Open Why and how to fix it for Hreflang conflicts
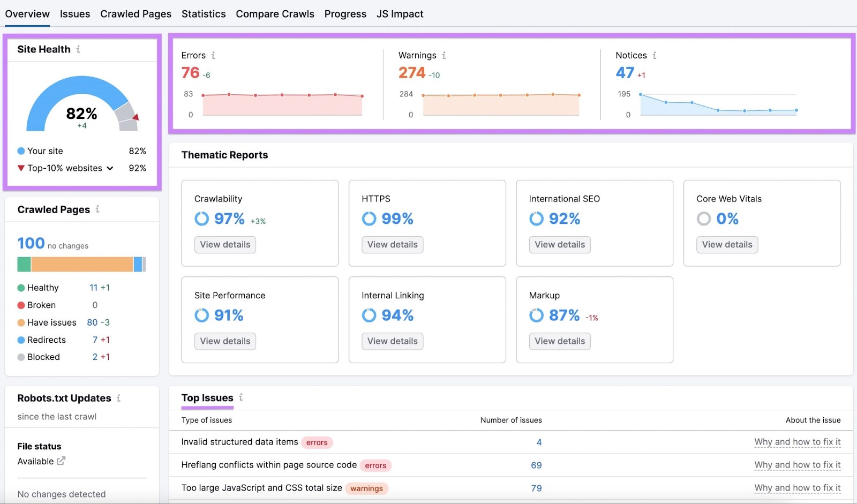 tap(798, 465)
